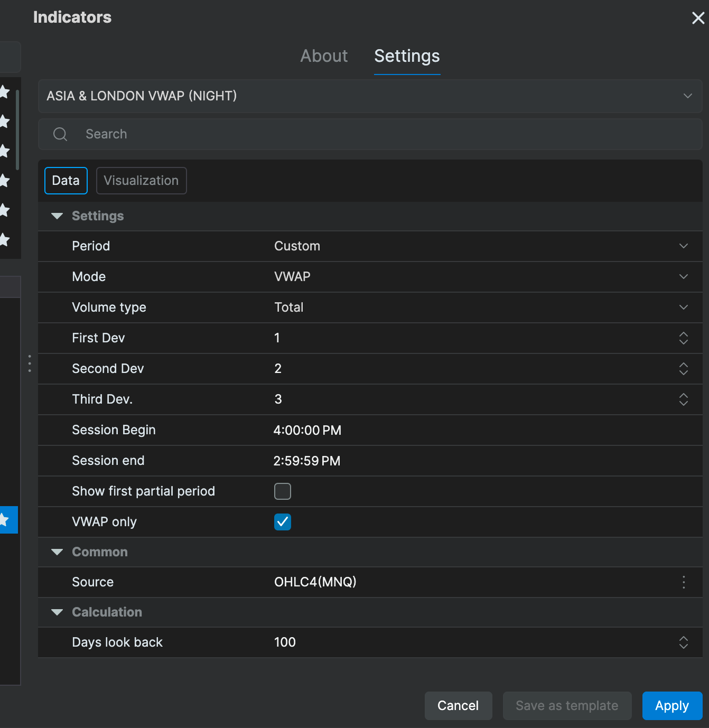The height and width of the screenshot is (728, 709).
Task: Click the Volume type label text
Action: coord(109,307)
